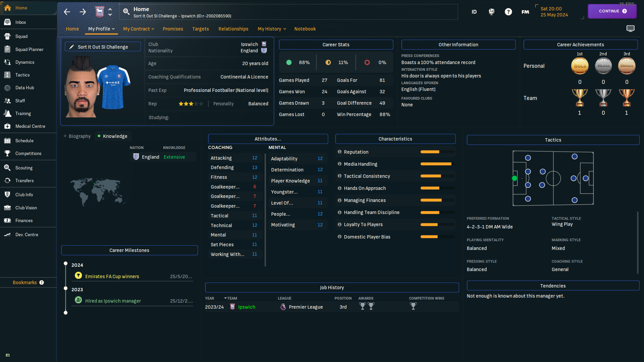Open the Characteristics panel header
Viewport: 644px width, 362px height.
point(395,139)
